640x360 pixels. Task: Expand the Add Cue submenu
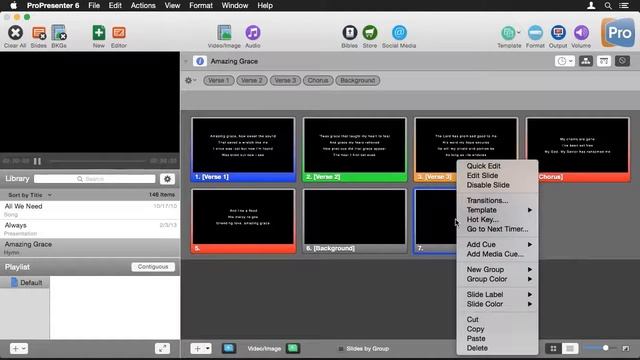[497, 244]
